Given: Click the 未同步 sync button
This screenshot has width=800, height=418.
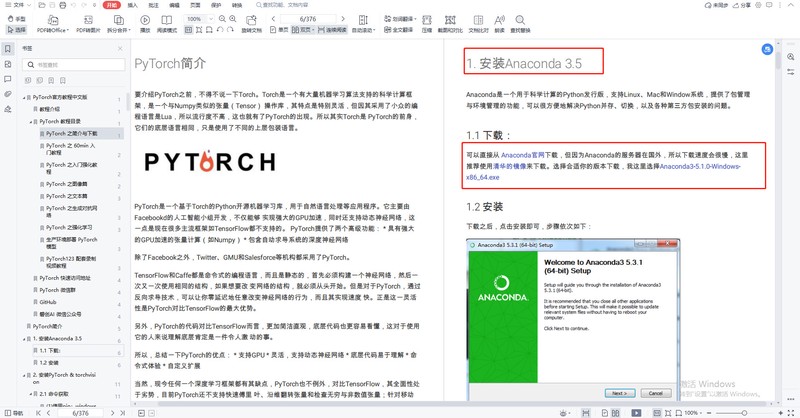Looking at the screenshot, I should (x=716, y=5).
